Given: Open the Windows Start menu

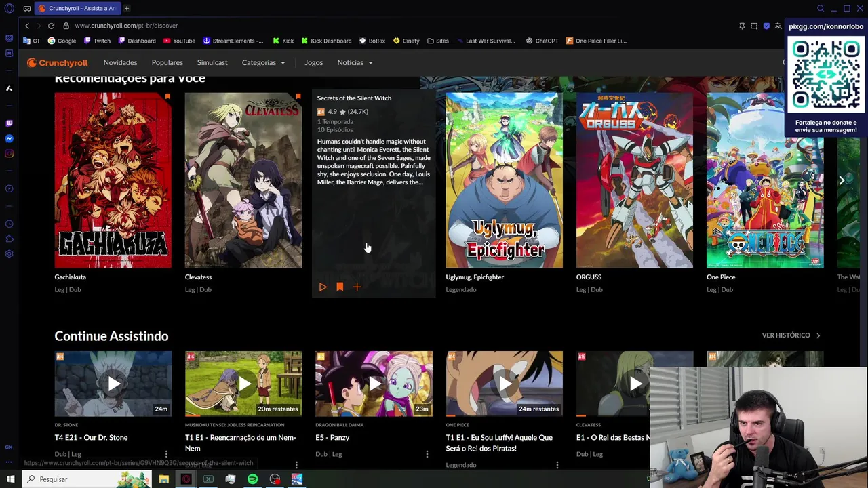Looking at the screenshot, I should point(10,479).
